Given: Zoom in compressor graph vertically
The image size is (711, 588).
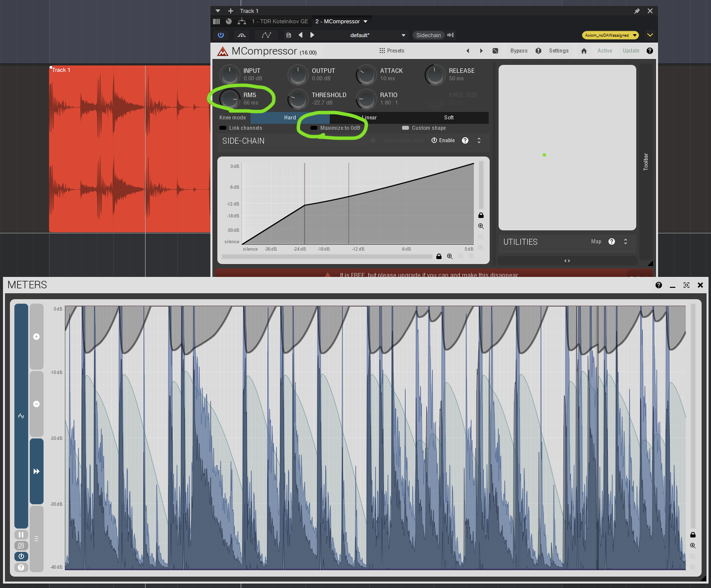Looking at the screenshot, I should pyautogui.click(x=481, y=226).
